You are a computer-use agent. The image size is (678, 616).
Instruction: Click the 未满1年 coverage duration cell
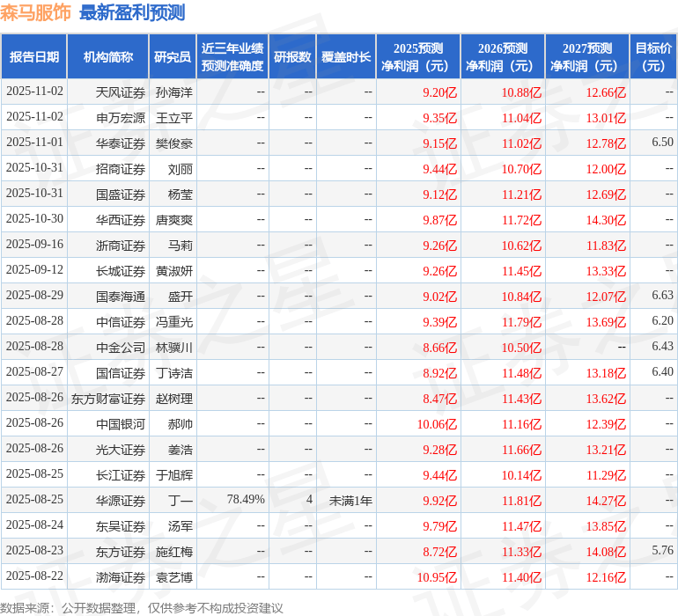[350, 500]
